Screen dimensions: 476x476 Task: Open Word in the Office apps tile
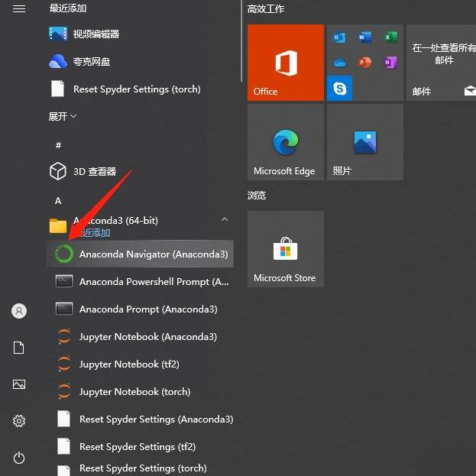coord(365,37)
